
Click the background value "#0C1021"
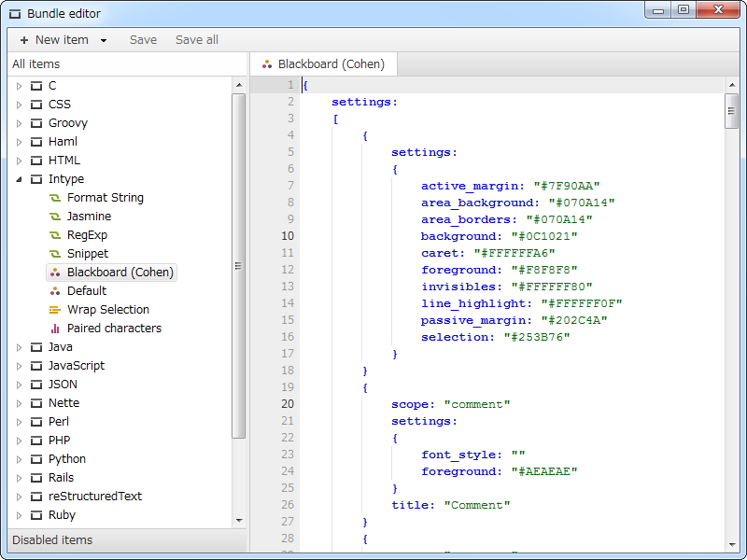coord(544,236)
